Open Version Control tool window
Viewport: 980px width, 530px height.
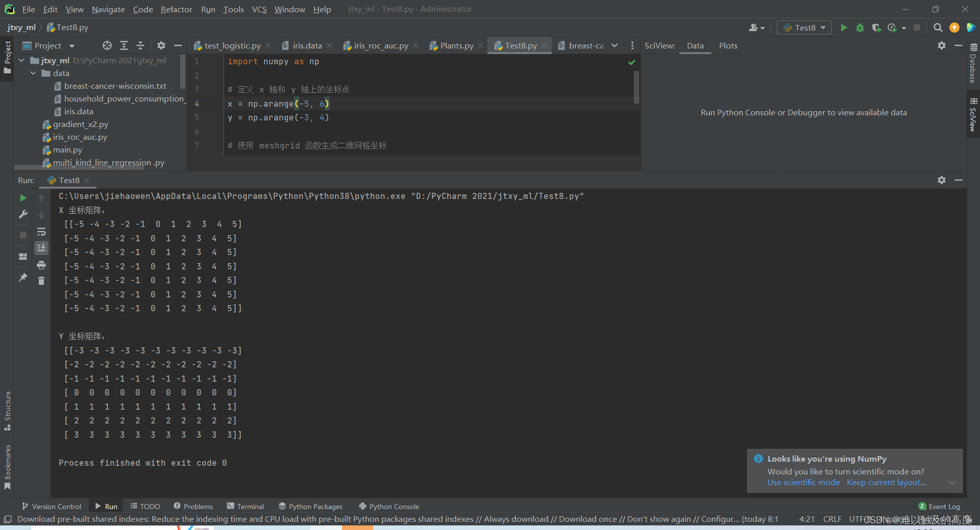pyautogui.click(x=52, y=507)
